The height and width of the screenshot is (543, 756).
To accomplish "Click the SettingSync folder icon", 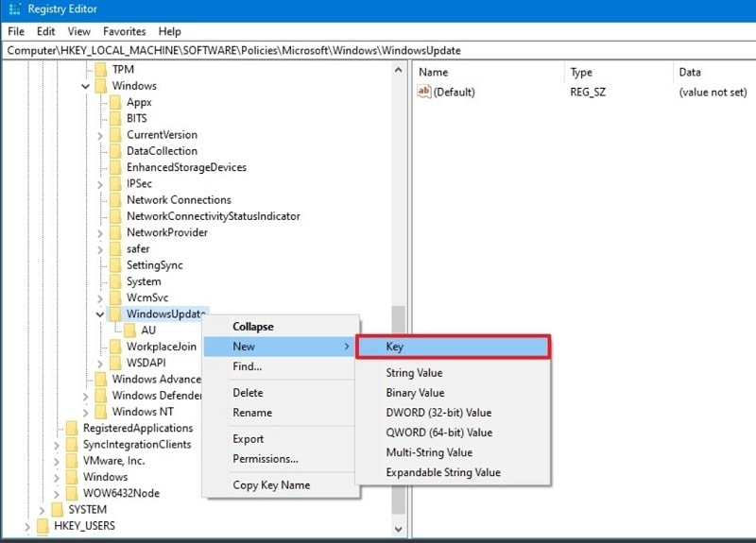I will coord(115,265).
